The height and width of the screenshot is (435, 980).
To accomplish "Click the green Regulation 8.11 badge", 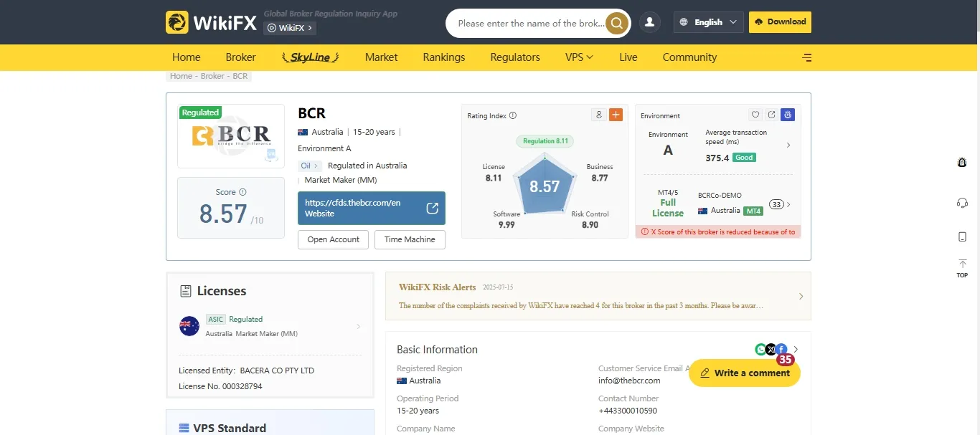I will click(545, 141).
